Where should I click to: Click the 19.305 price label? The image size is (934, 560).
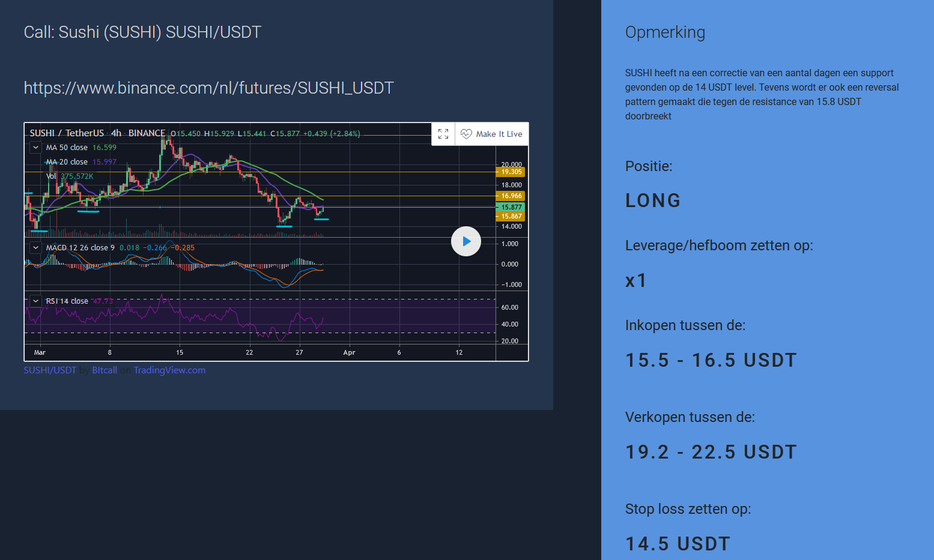pyautogui.click(x=511, y=172)
